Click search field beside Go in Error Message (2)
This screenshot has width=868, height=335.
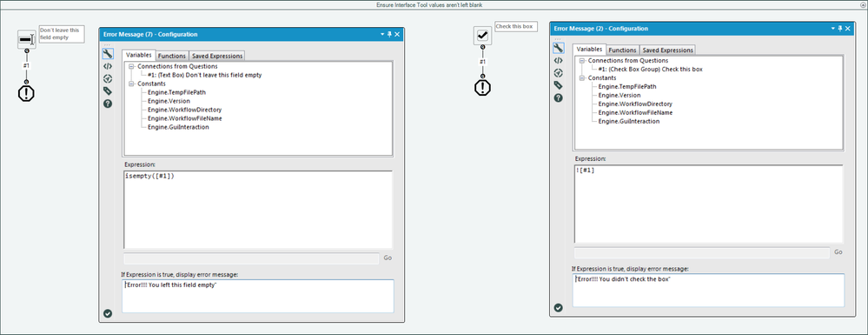coord(702,252)
